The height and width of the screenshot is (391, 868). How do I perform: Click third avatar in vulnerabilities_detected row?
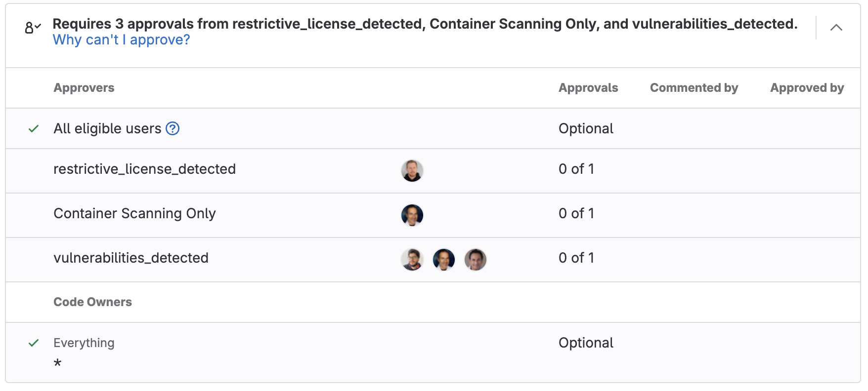[x=476, y=260]
